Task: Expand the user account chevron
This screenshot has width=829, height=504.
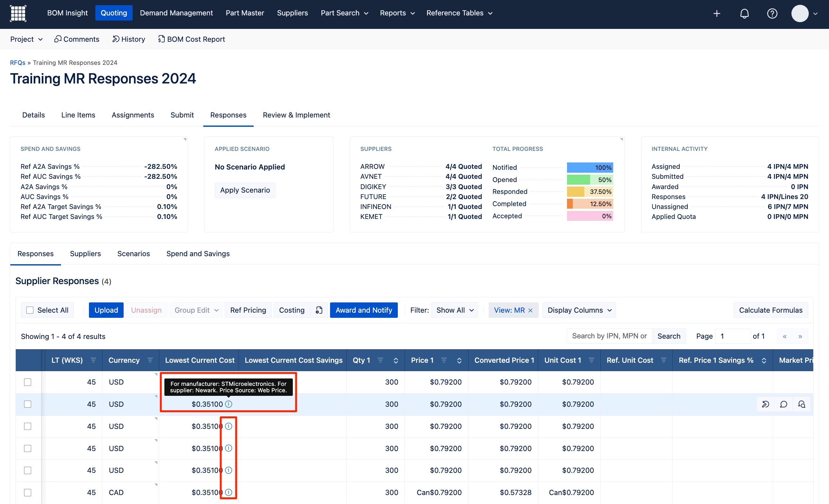Action: coord(815,14)
